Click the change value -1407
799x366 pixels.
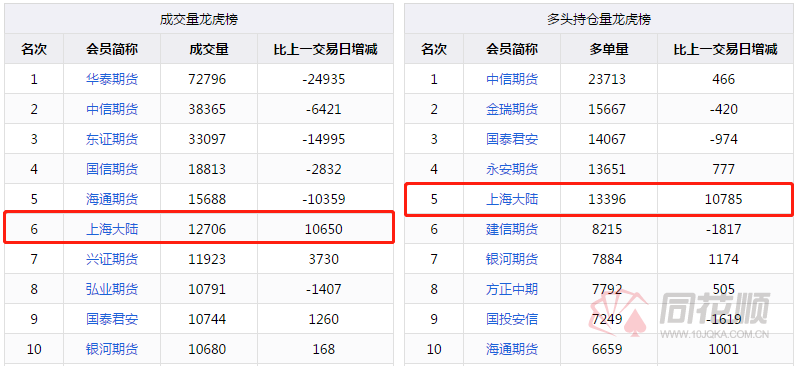324,290
